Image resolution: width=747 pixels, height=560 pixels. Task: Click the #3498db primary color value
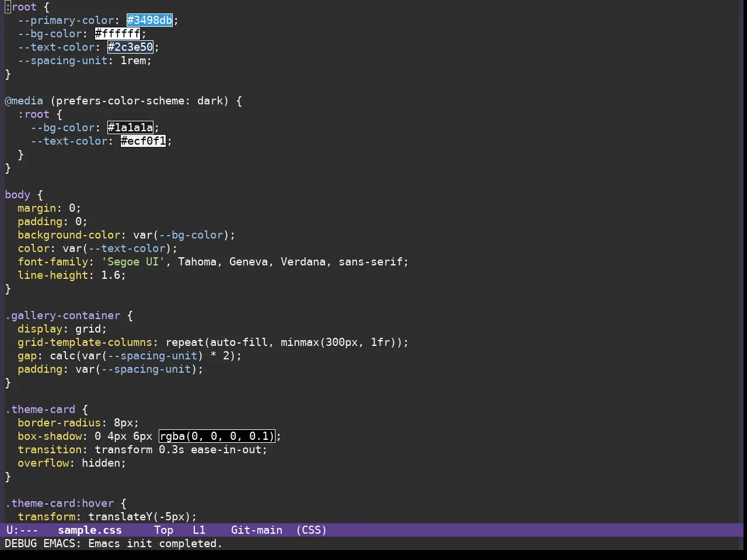[149, 20]
